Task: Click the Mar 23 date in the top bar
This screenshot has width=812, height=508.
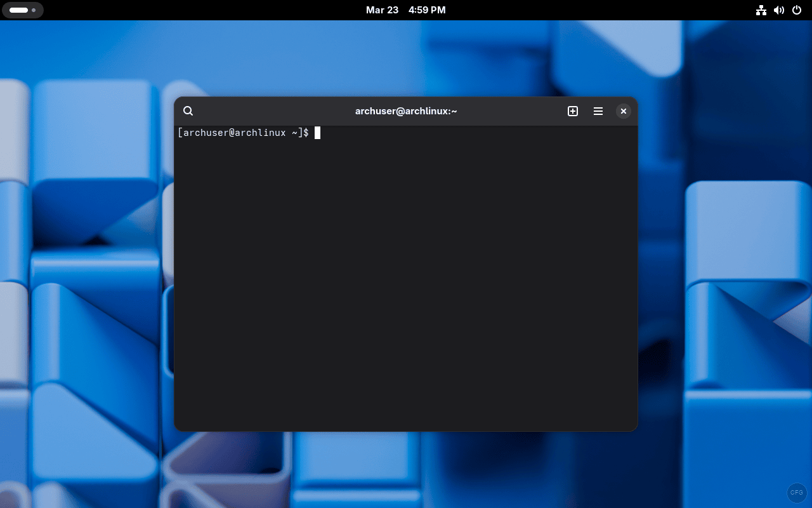Action: pos(382,10)
